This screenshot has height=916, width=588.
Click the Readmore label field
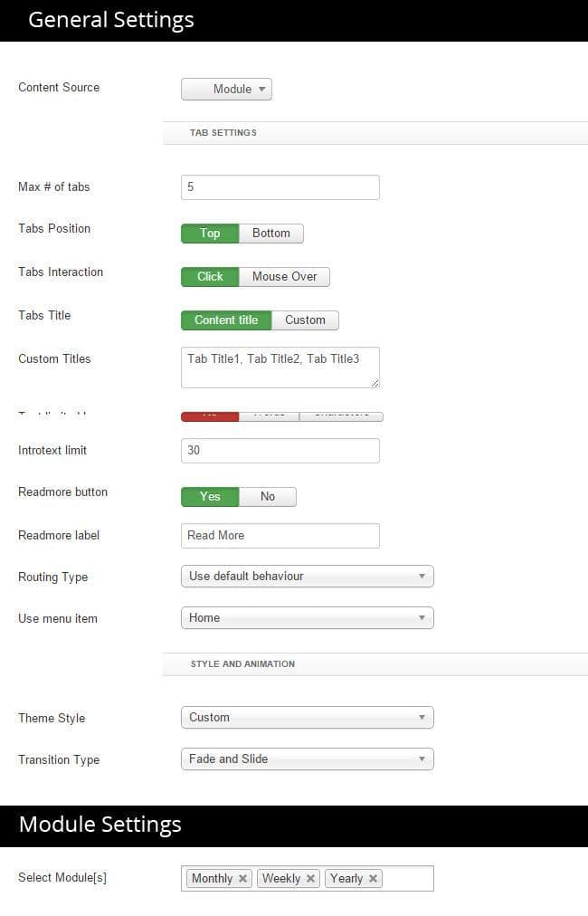click(x=280, y=535)
